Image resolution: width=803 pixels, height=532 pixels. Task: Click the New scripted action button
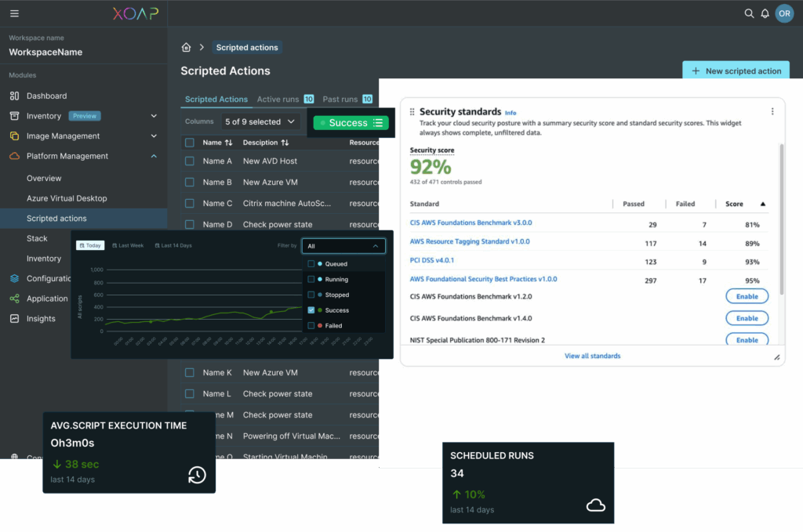736,70
